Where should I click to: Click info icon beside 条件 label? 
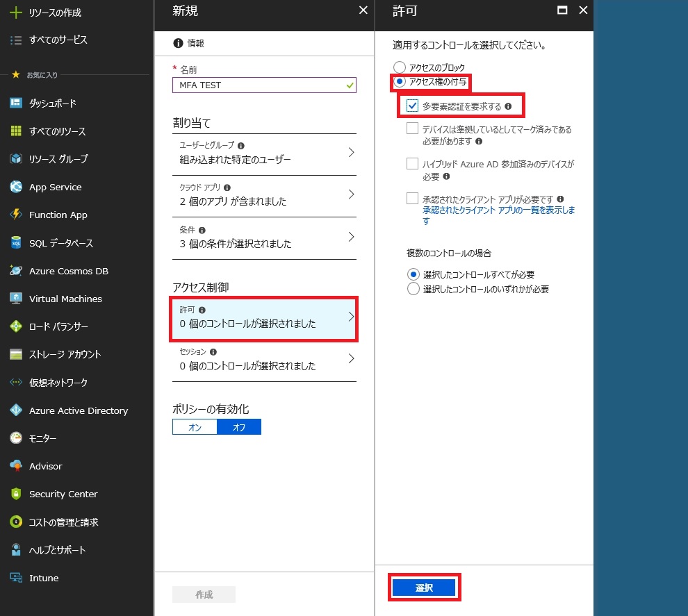pos(202,230)
